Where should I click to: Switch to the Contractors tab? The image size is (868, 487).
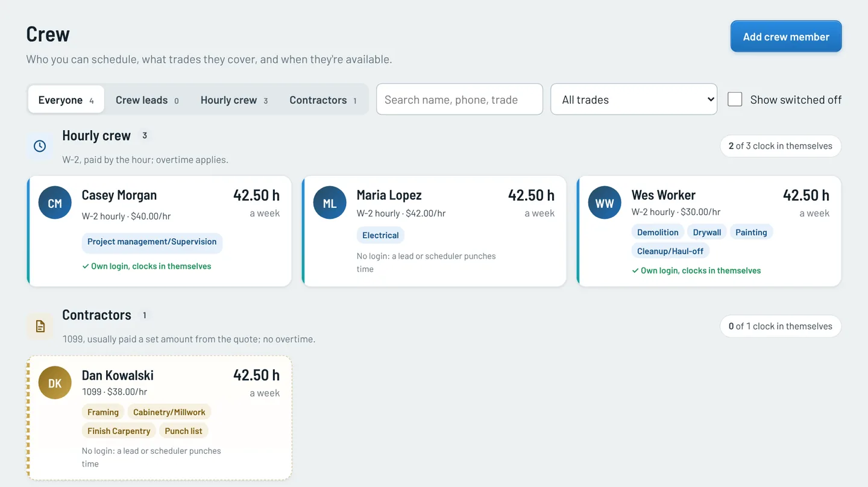pyautogui.click(x=323, y=99)
